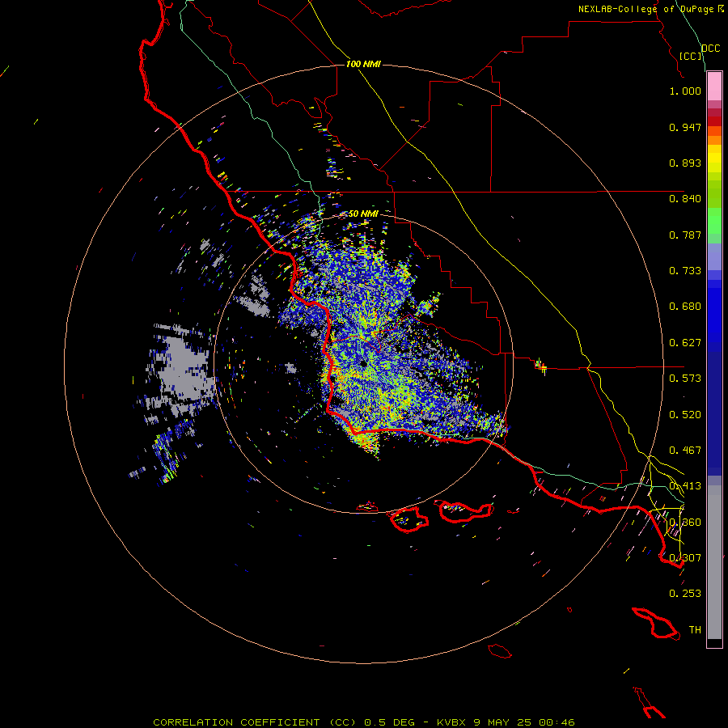Click the 0.253 scale value

pyautogui.click(x=685, y=594)
